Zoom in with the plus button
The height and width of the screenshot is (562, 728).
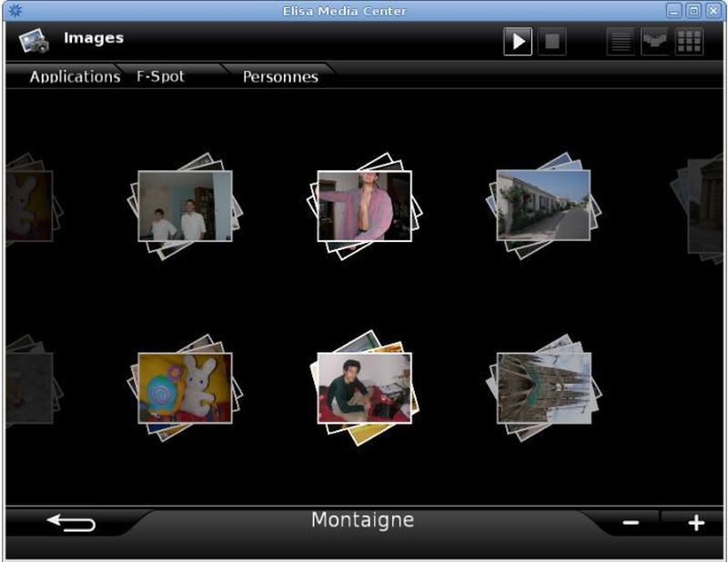coord(696,523)
